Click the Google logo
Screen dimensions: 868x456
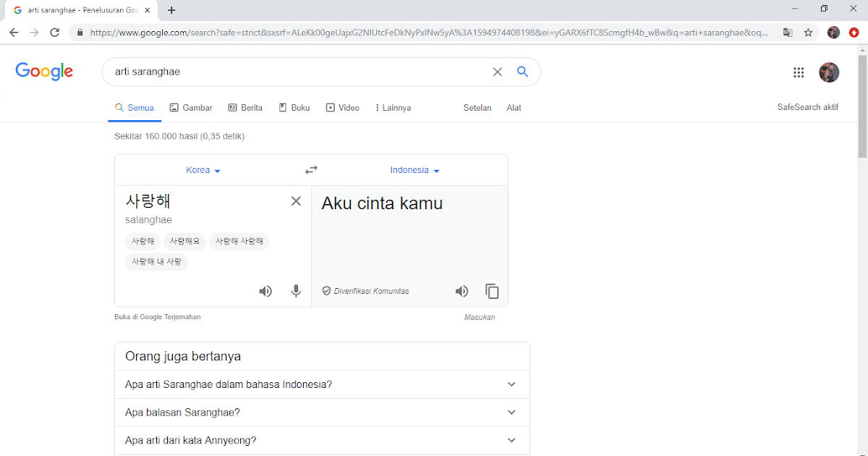click(44, 71)
